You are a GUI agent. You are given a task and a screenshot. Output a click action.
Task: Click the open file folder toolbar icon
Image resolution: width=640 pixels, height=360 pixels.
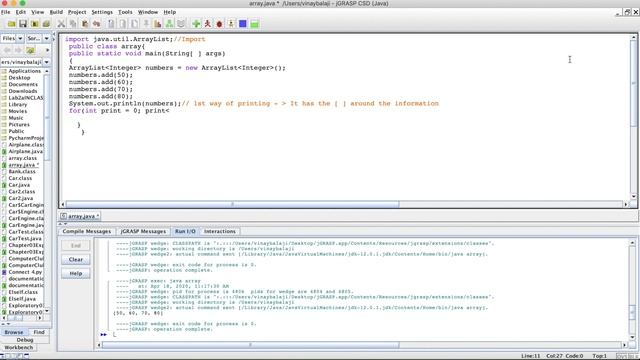click(x=11, y=24)
